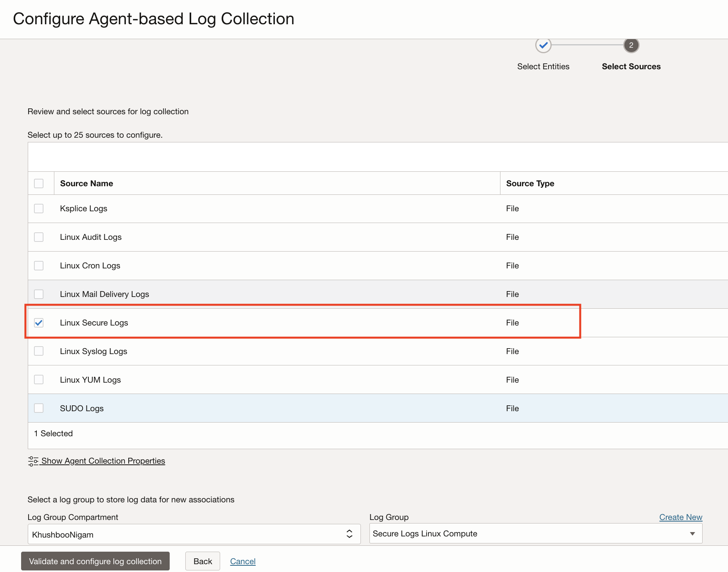Click the Select Entities completed step checkmark
The height and width of the screenshot is (572, 728).
543,45
